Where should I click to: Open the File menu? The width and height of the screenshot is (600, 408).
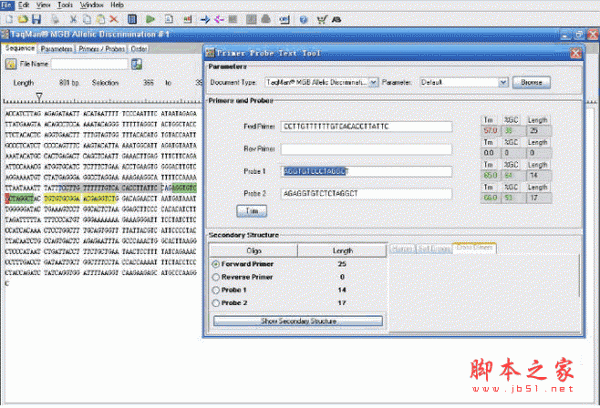pyautogui.click(x=7, y=5)
